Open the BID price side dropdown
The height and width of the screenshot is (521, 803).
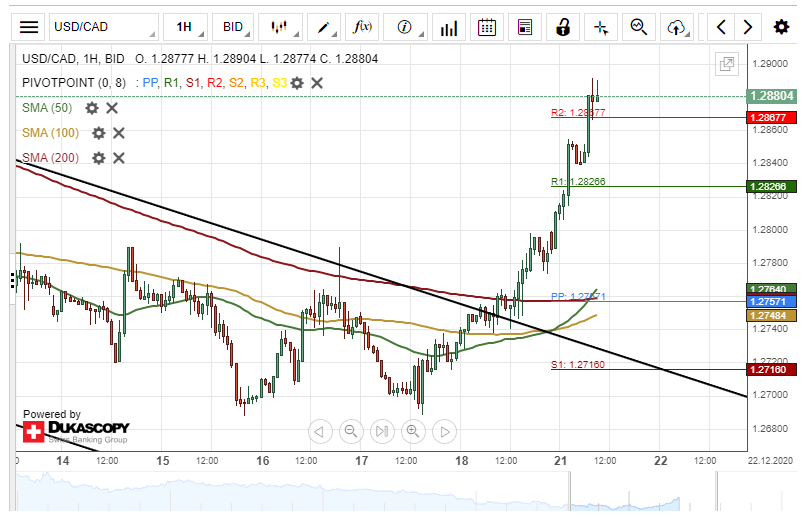(x=233, y=27)
